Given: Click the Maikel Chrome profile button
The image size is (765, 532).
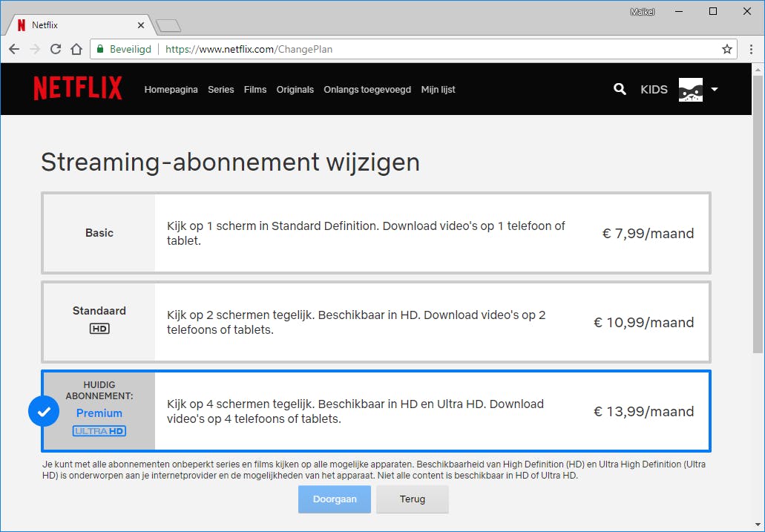Looking at the screenshot, I should pyautogui.click(x=642, y=12).
